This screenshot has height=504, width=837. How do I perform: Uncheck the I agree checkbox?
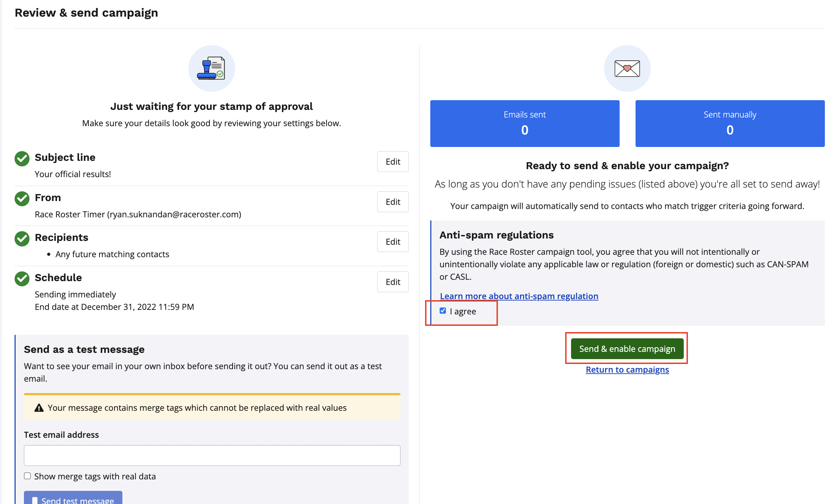443,311
